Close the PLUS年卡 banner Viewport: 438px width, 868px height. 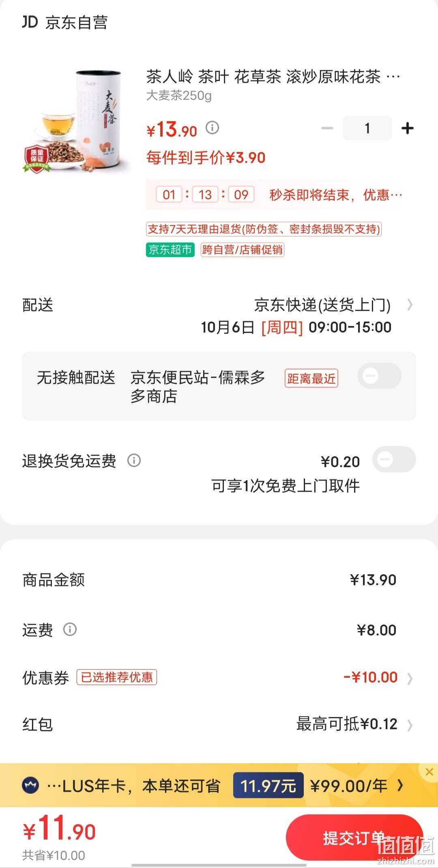click(429, 772)
